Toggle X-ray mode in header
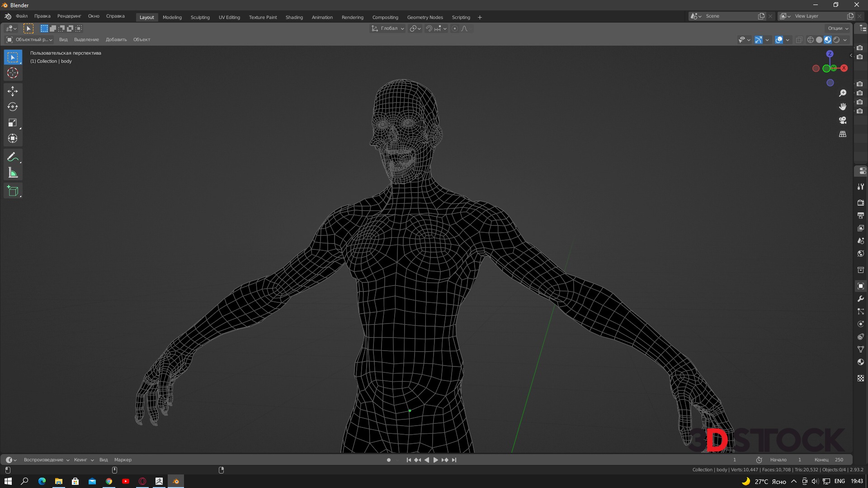This screenshot has width=868, height=488. point(799,40)
